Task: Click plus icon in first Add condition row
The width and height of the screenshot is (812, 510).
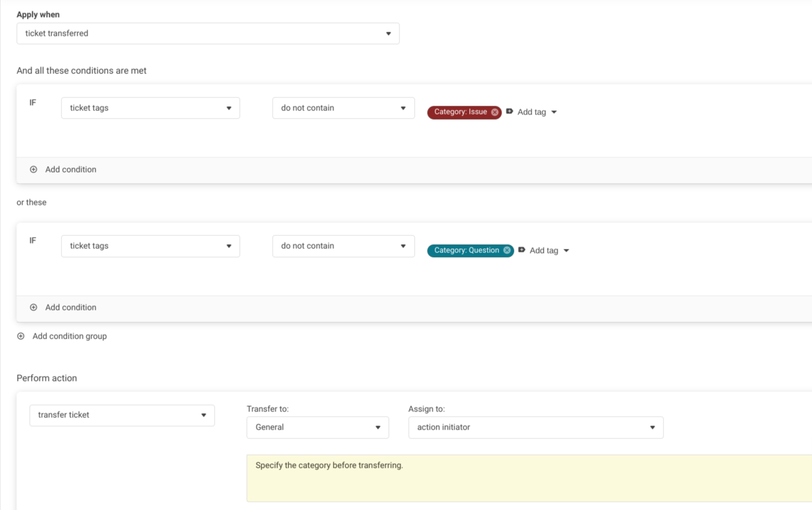Action: [33, 170]
